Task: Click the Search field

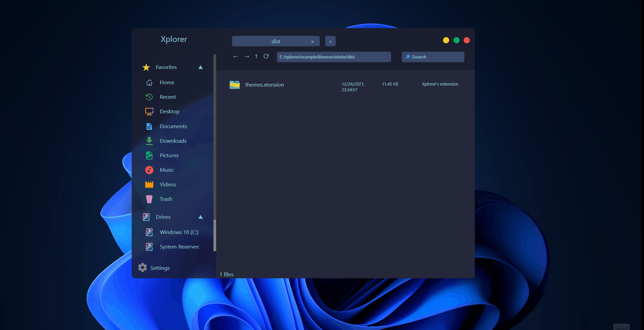Action: point(433,57)
